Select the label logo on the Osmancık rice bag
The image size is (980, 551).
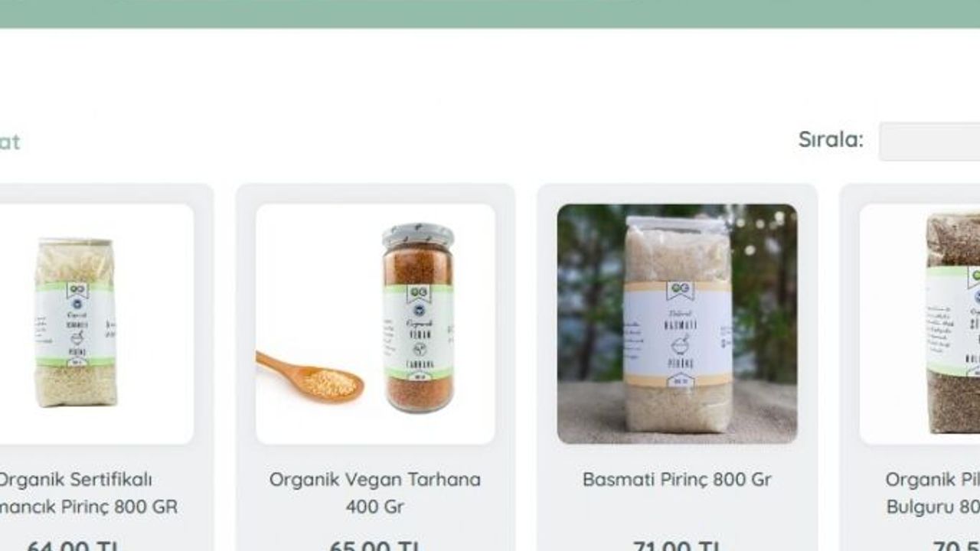point(77,291)
